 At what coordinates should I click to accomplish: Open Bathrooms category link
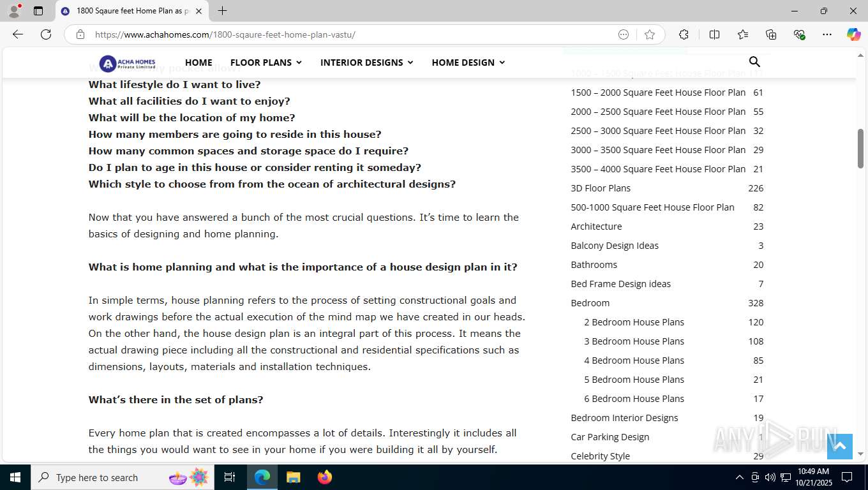594,265
